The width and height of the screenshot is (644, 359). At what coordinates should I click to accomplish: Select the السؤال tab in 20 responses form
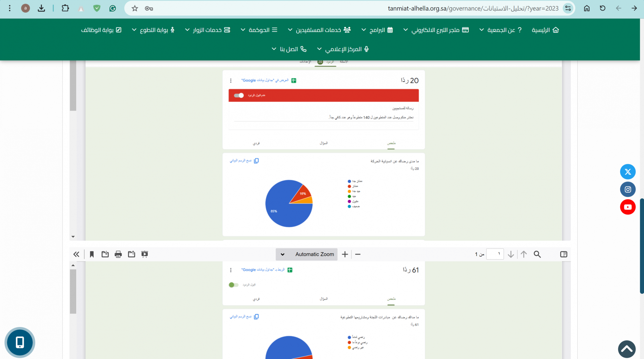click(323, 143)
